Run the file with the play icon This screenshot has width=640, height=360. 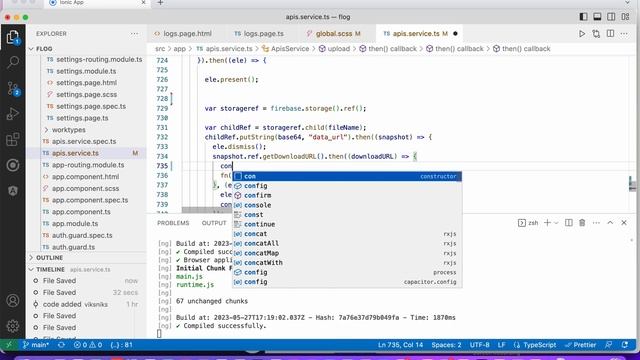[x=582, y=34]
